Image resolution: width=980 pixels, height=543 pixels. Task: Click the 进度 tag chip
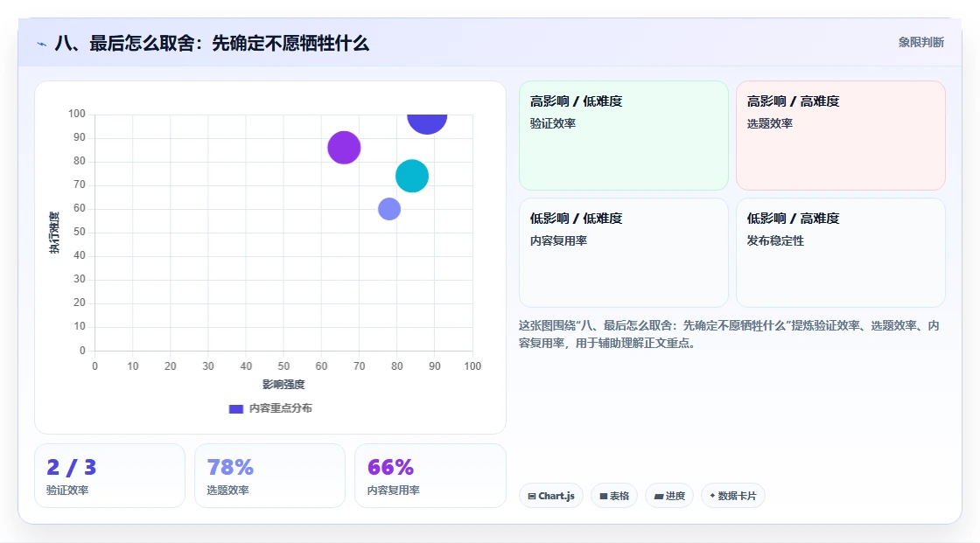point(669,496)
